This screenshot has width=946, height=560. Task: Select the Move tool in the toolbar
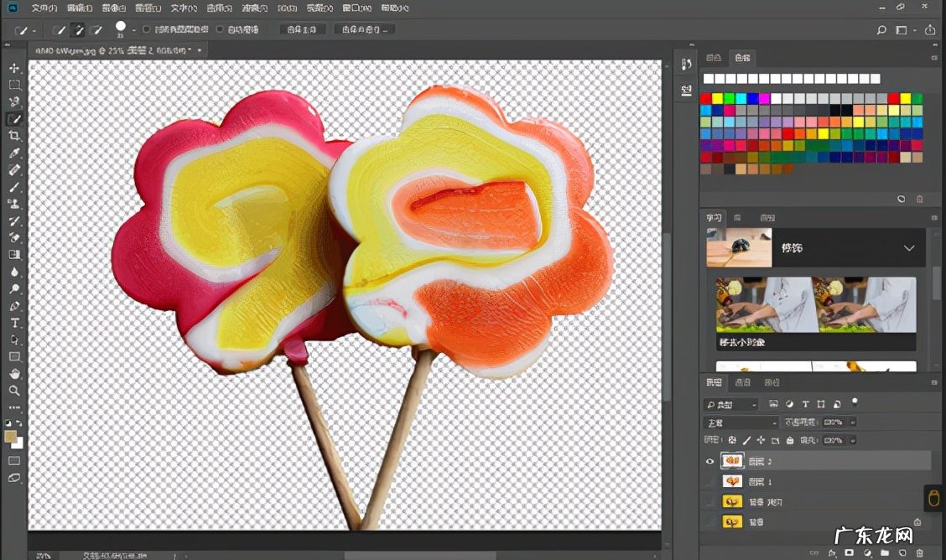tap(14, 68)
